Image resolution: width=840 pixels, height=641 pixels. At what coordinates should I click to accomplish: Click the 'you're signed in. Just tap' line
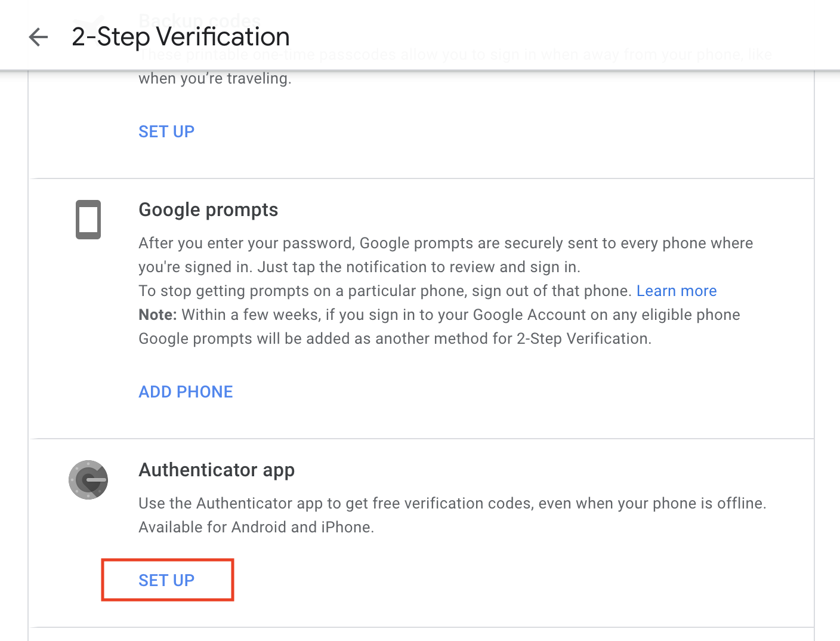coord(359,267)
